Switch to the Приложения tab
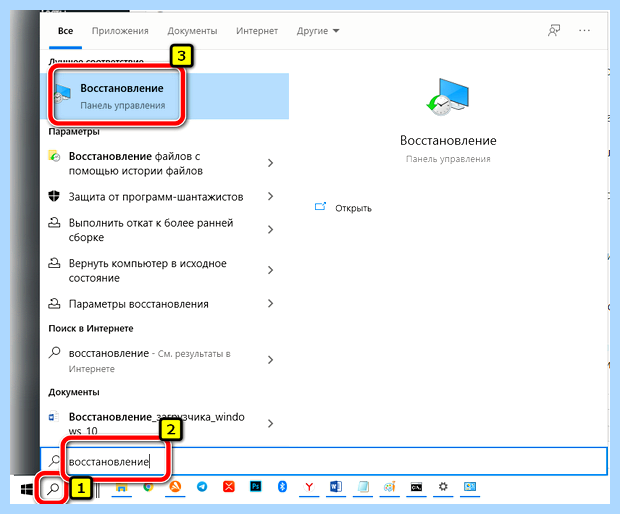Viewport: 620px width, 514px height. pyautogui.click(x=120, y=31)
